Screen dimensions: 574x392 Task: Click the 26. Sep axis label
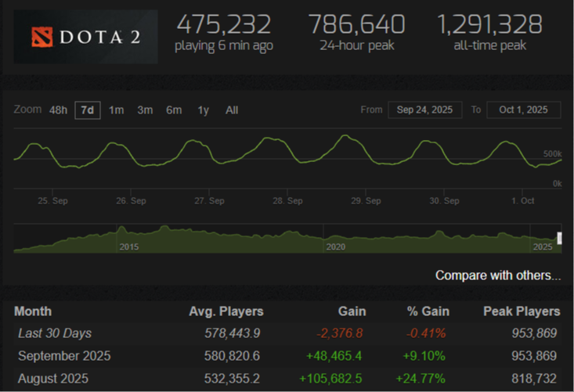131,201
